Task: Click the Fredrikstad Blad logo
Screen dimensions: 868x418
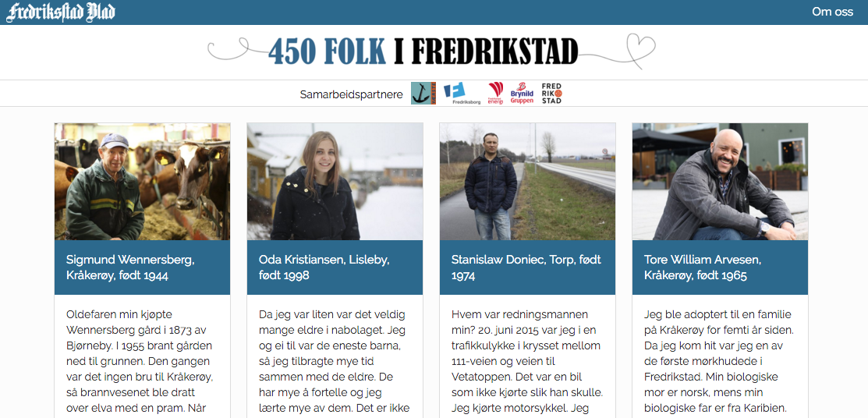Action: pyautogui.click(x=61, y=12)
